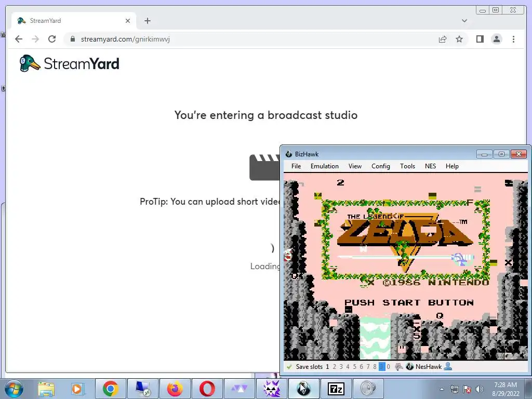Screen dimensions: 532x399
Task: Open the speaker app in taskbar
Action: (368, 389)
